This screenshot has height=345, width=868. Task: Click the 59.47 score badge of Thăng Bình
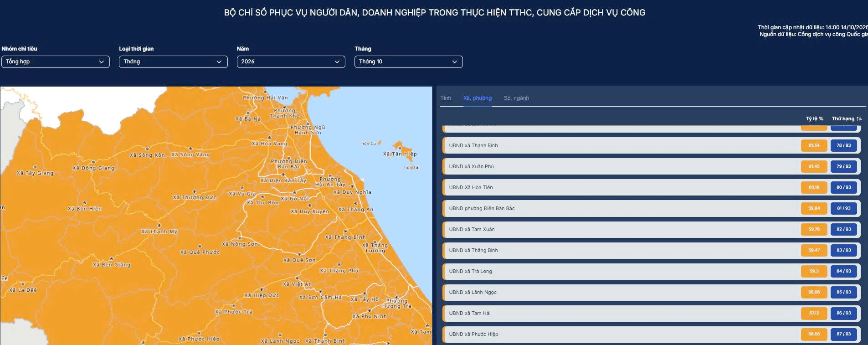coord(814,250)
